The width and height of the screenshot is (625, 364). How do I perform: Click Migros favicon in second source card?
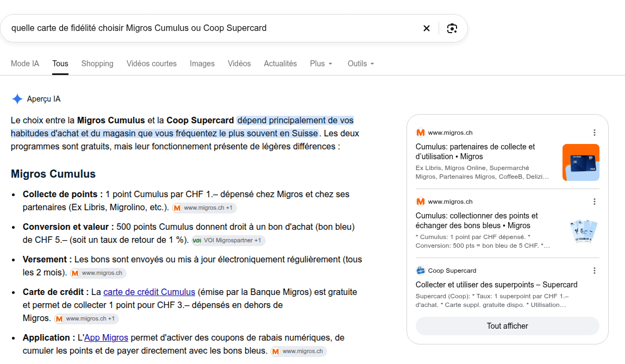[x=420, y=202]
